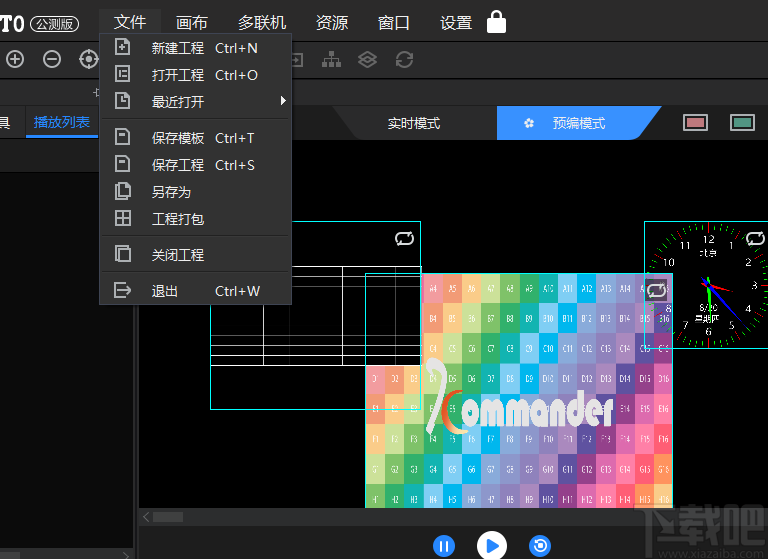Select 另存为 menu entry
The height and width of the screenshot is (559, 768).
click(195, 192)
